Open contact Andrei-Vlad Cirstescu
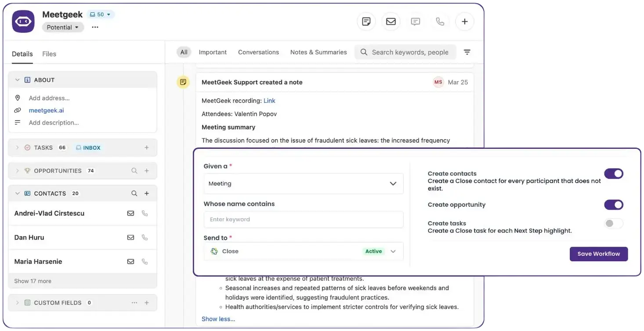 click(x=49, y=213)
